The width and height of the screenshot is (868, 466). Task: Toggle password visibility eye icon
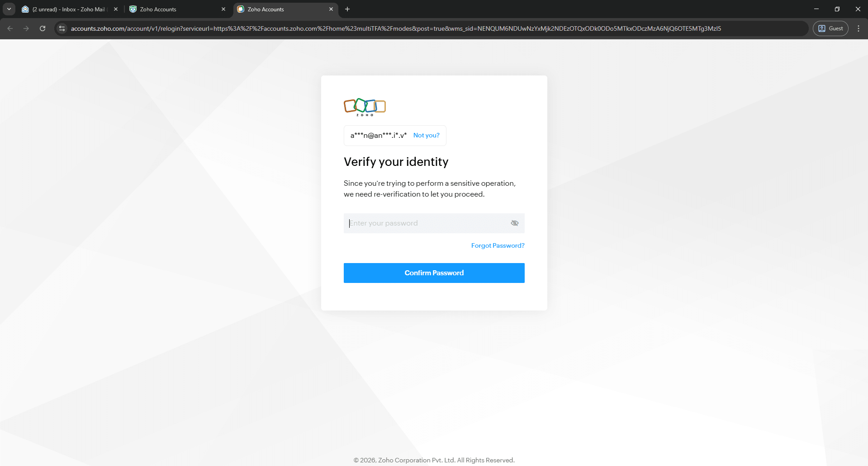(x=514, y=223)
